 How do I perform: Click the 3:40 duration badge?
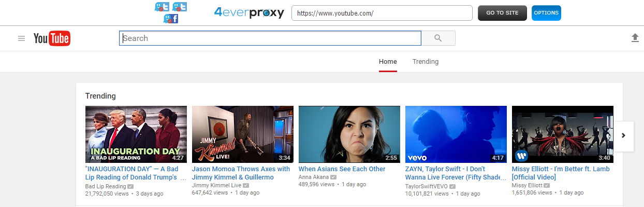point(605,158)
